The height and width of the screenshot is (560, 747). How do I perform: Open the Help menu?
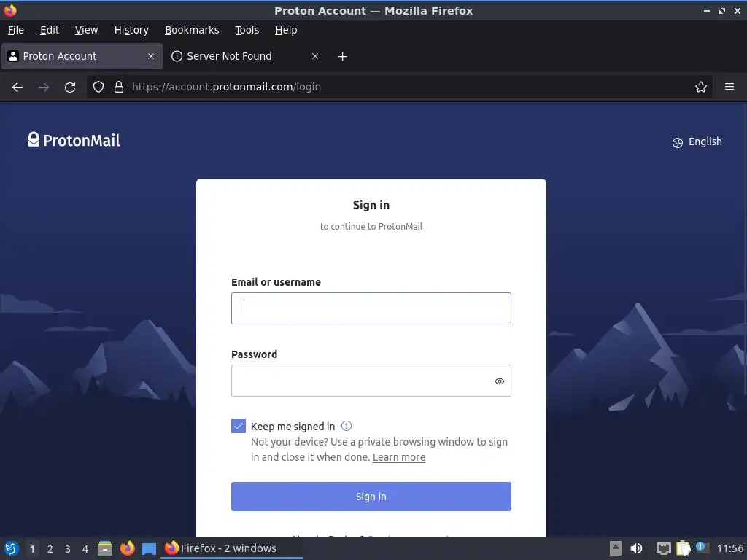point(286,30)
